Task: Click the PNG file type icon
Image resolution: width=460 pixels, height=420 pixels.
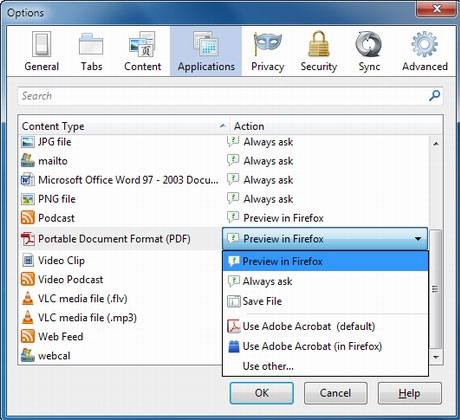Action: pos(27,199)
